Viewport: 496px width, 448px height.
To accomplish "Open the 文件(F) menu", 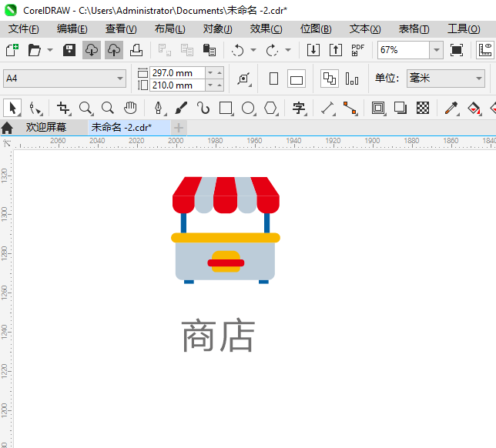I will [x=24, y=29].
